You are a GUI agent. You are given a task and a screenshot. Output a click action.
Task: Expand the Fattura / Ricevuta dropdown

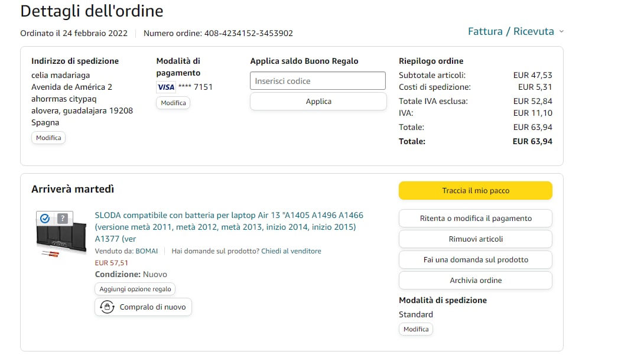(x=515, y=31)
